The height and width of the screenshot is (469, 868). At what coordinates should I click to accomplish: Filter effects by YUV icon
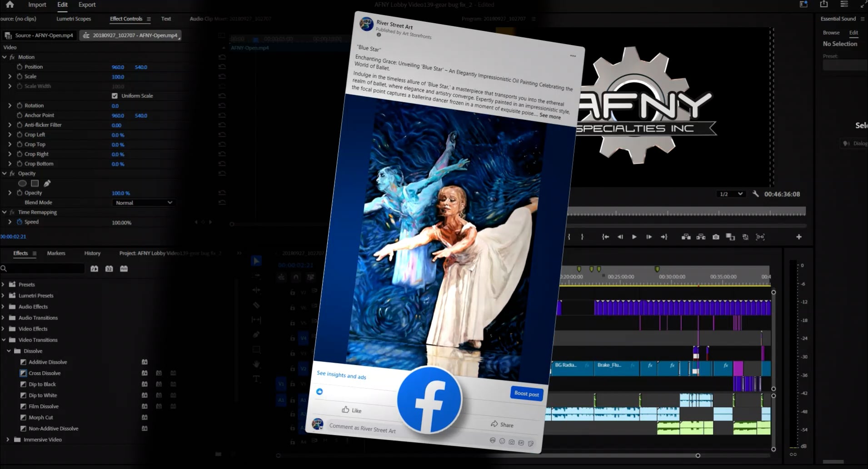[124, 269]
